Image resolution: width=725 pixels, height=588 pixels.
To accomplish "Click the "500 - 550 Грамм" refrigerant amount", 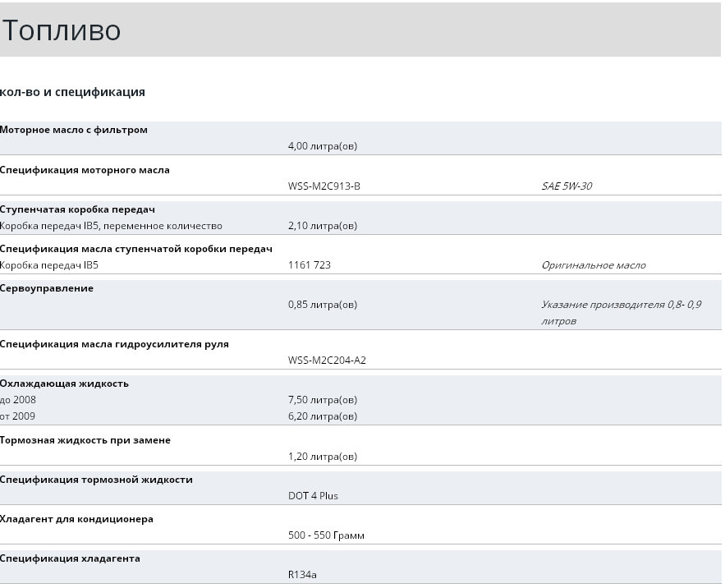I will click(x=326, y=535).
